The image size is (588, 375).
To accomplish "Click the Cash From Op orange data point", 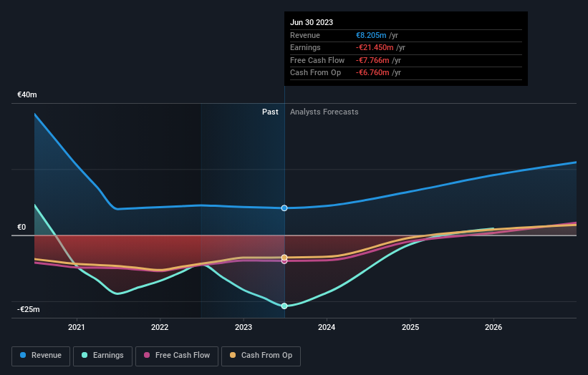I will [x=284, y=258].
